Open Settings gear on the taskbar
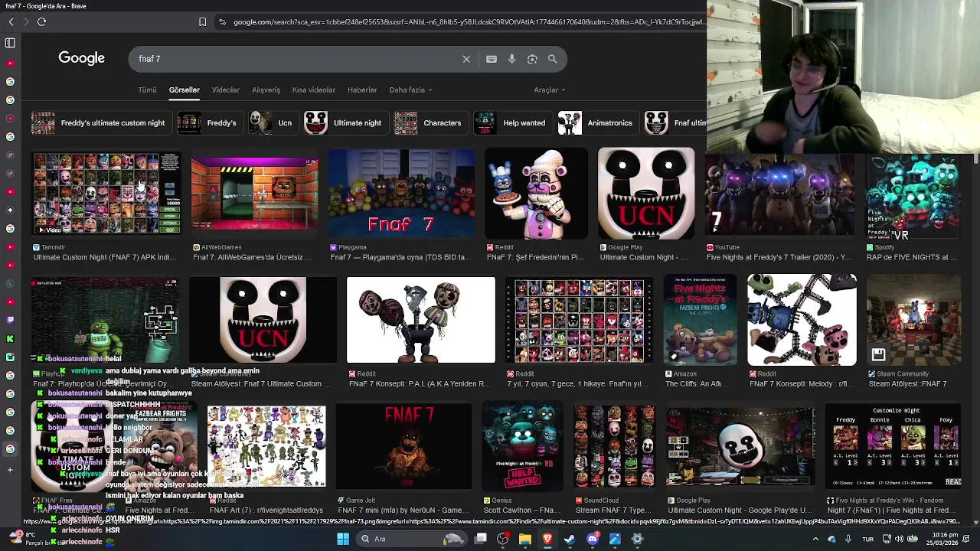This screenshot has width=980, height=551. pyautogui.click(x=637, y=539)
